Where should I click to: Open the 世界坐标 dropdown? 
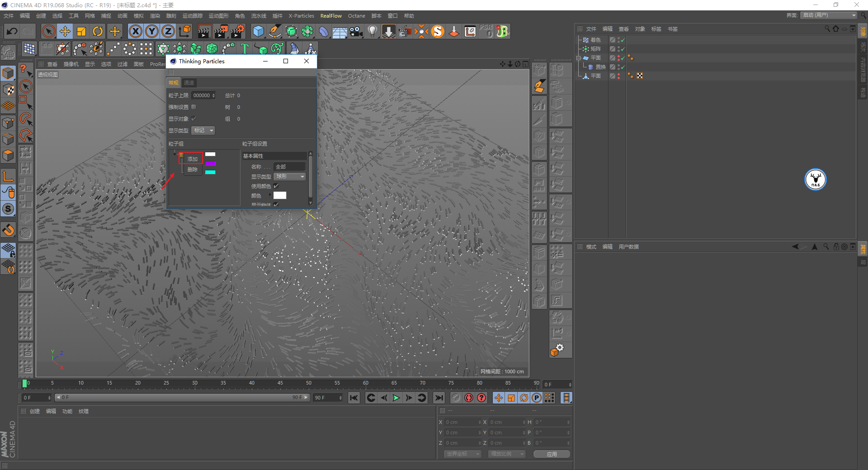click(x=462, y=454)
